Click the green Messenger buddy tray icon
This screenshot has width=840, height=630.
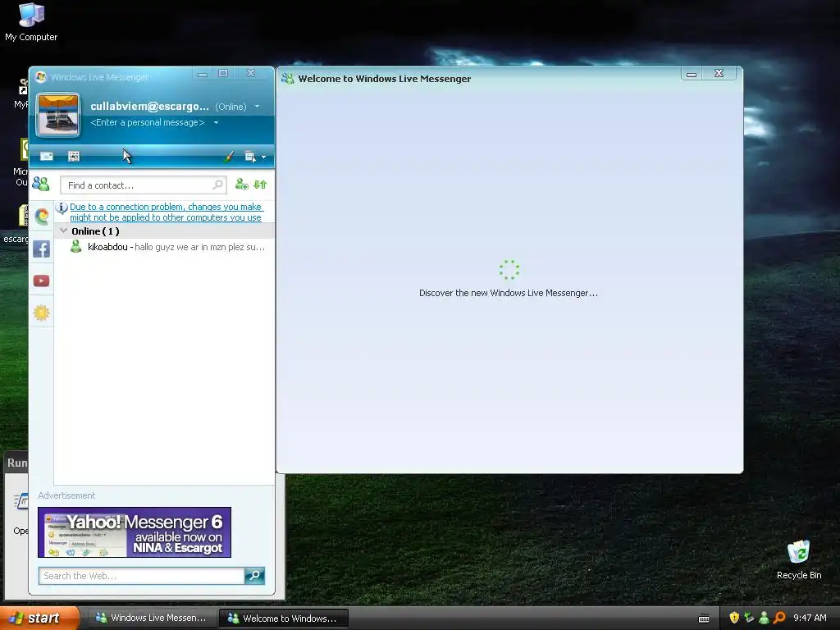tap(764, 618)
